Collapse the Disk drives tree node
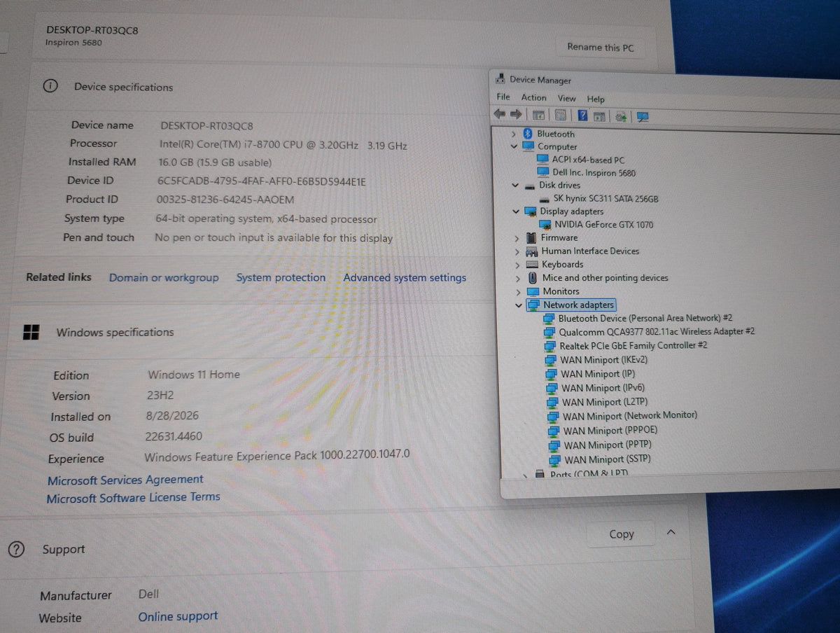This screenshot has width=840, height=633. tap(515, 186)
